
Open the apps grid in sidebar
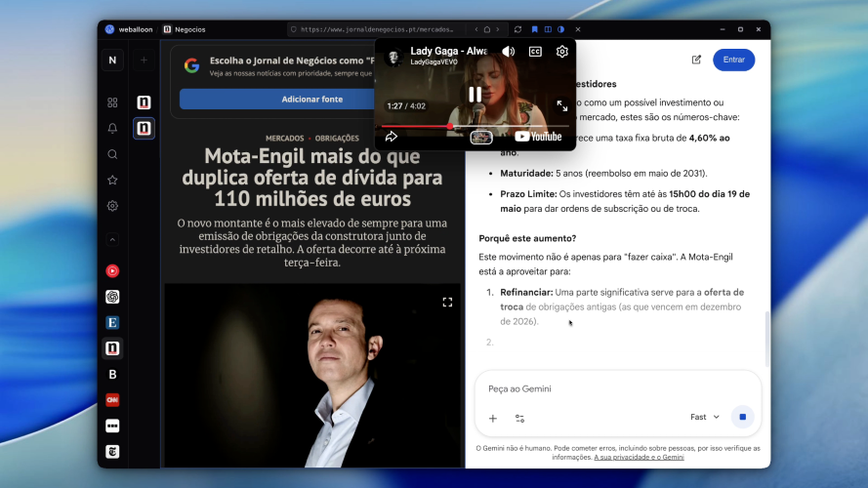[x=112, y=102]
